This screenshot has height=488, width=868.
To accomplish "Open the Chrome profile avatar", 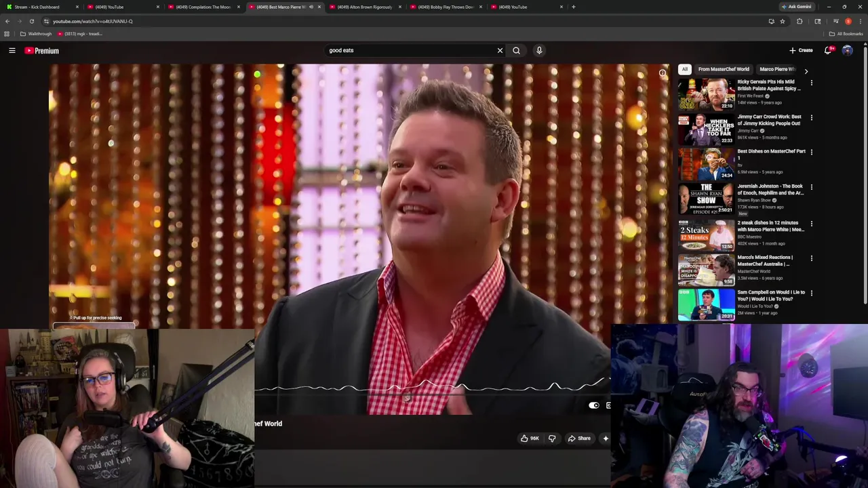I will tap(848, 21).
